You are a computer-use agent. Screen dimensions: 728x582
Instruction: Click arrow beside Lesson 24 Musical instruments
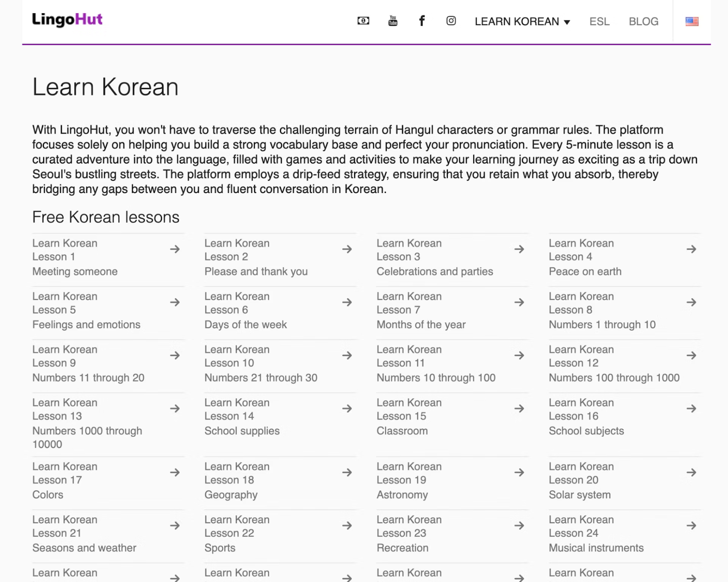pos(691,526)
